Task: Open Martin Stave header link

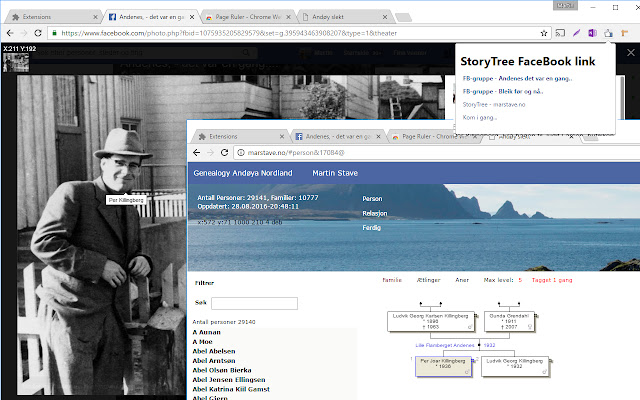Action: click(335, 173)
